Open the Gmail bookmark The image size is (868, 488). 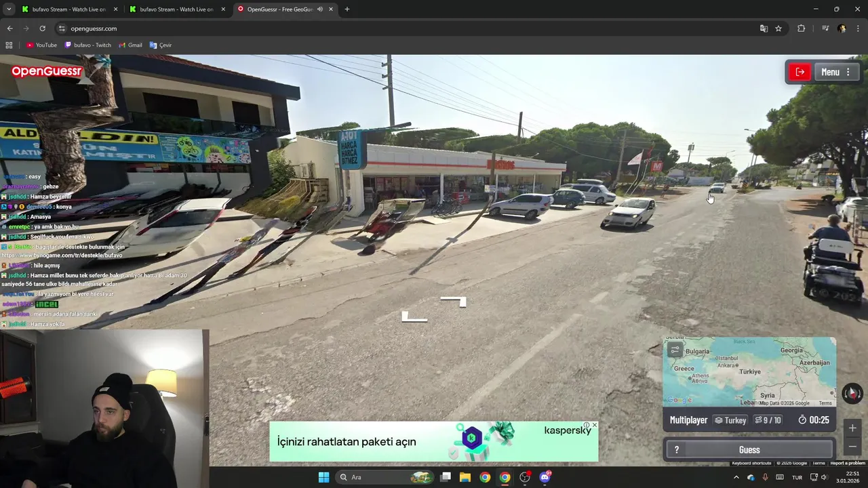tap(130, 45)
